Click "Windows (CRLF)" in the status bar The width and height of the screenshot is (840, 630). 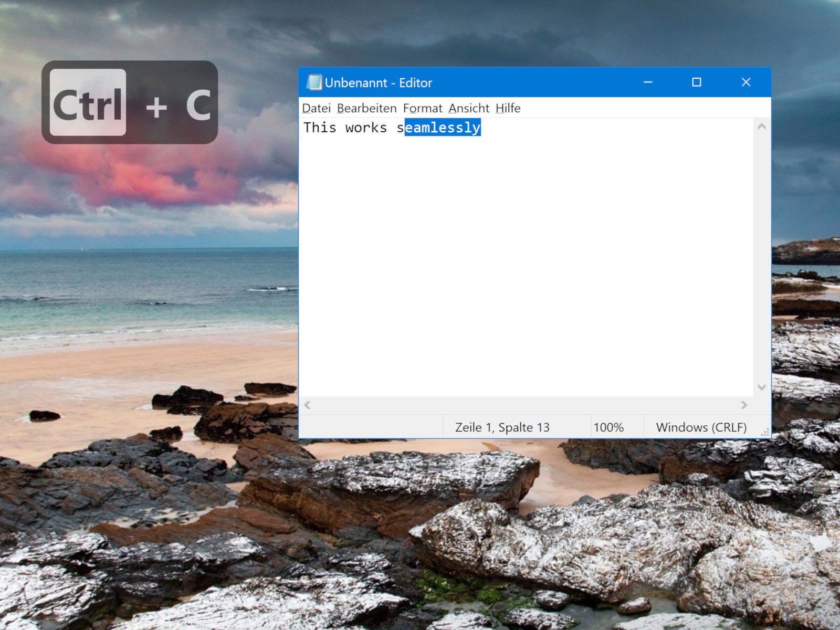tap(701, 427)
